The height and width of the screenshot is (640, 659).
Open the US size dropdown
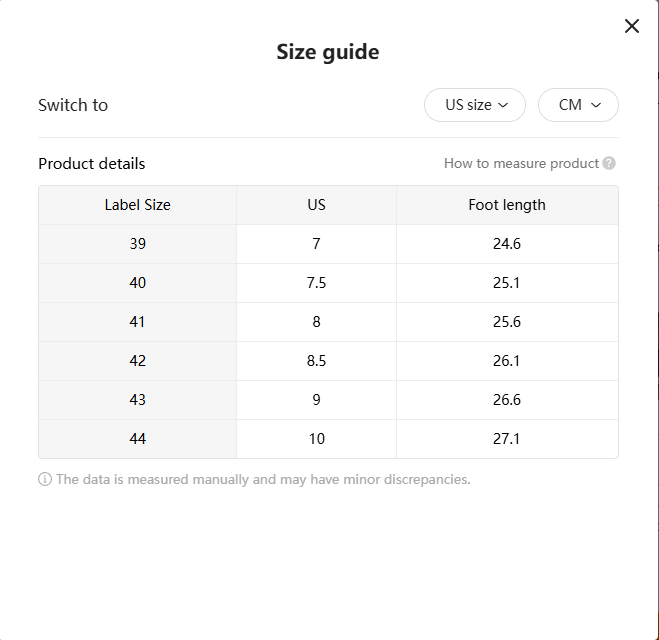click(x=475, y=105)
